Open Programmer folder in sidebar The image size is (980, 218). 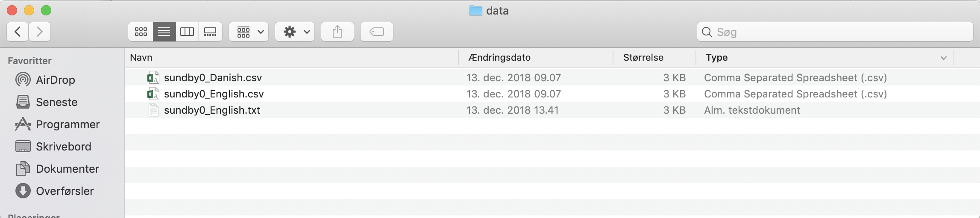coord(67,124)
